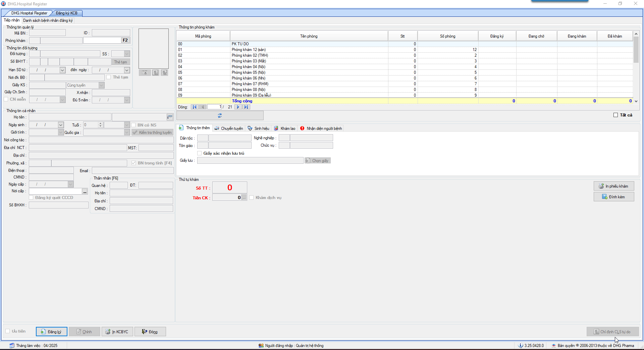The image size is (644, 350).
Task: Select the Thông tin thêm tab
Action: (x=195, y=128)
